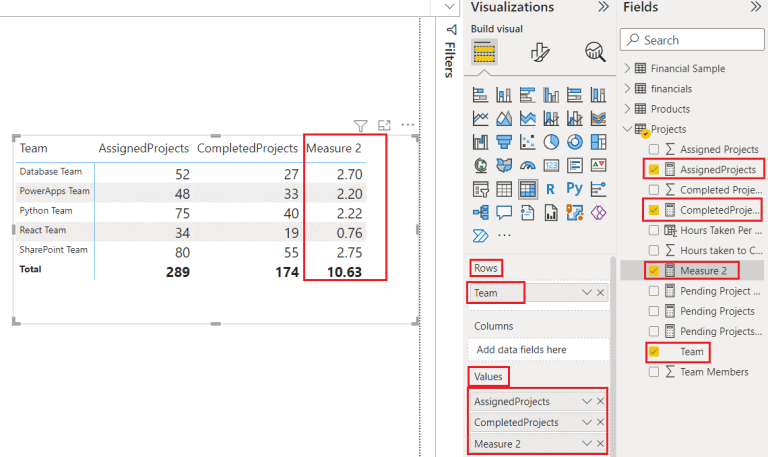Expand the Filters pane
The height and width of the screenshot is (457, 768).
pyautogui.click(x=451, y=30)
